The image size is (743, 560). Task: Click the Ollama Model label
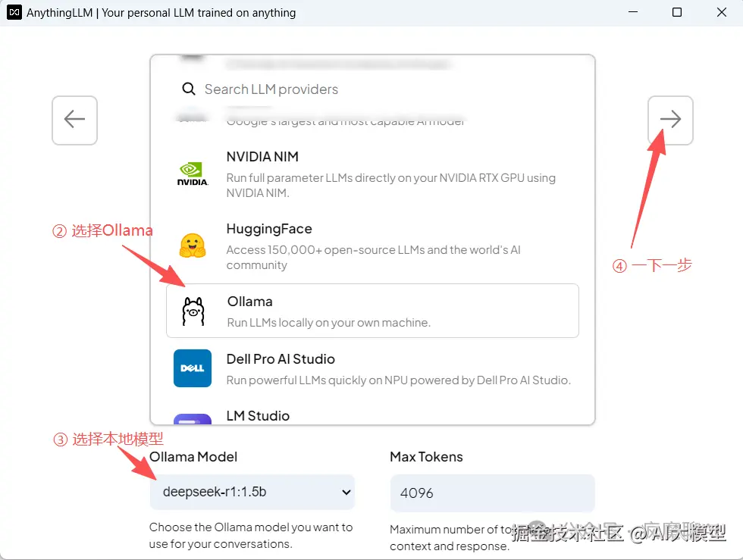193,457
